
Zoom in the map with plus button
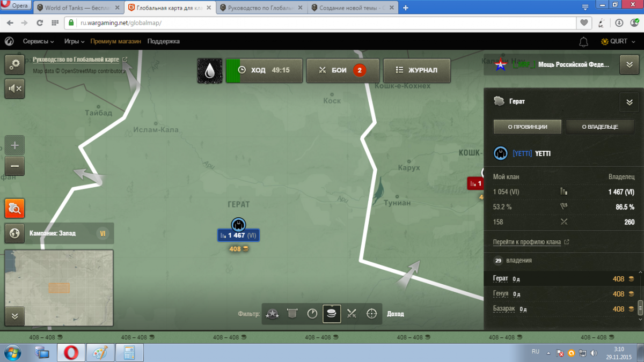14,145
